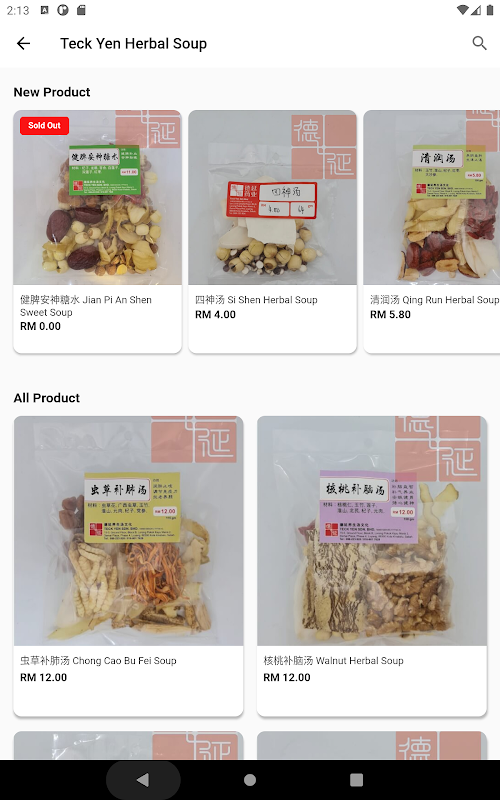This screenshot has width=500, height=800.
Task: Tap the Android home circle button
Action: pyautogui.click(x=250, y=779)
